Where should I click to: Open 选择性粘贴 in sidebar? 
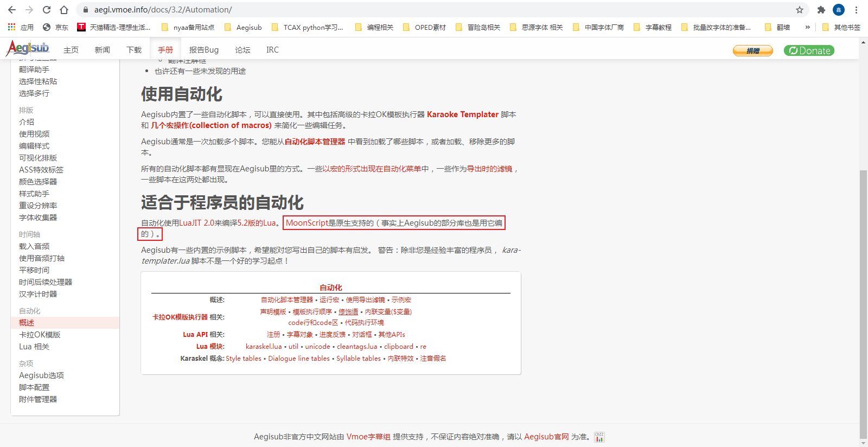click(38, 81)
